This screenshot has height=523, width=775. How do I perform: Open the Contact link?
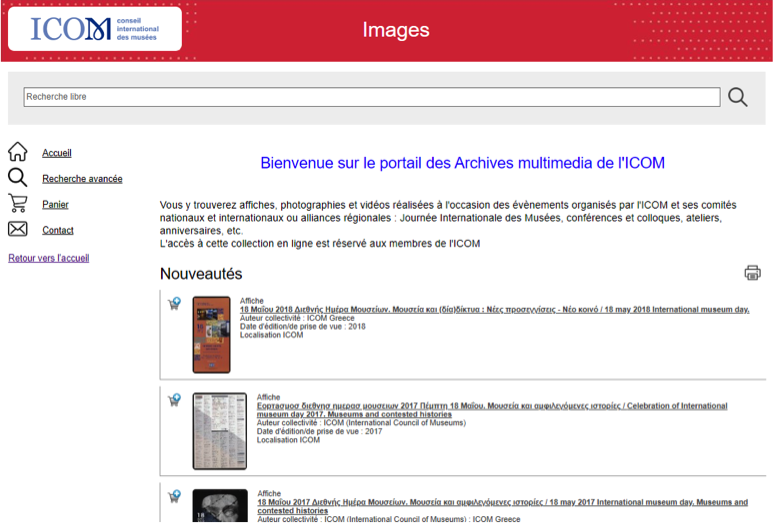58,230
